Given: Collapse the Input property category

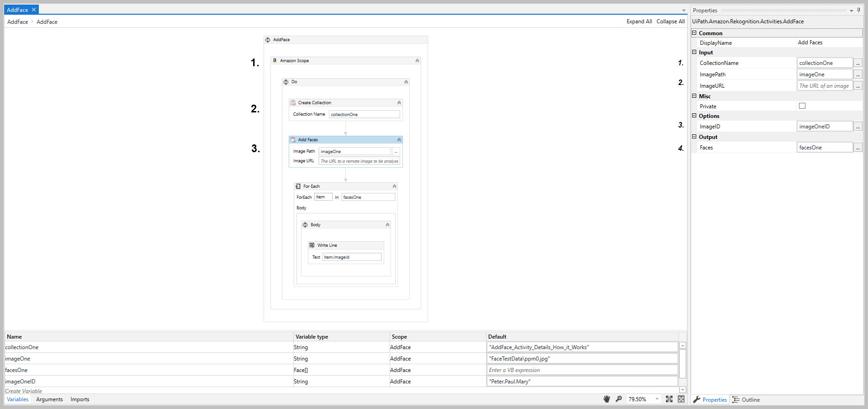Looking at the screenshot, I should point(694,52).
